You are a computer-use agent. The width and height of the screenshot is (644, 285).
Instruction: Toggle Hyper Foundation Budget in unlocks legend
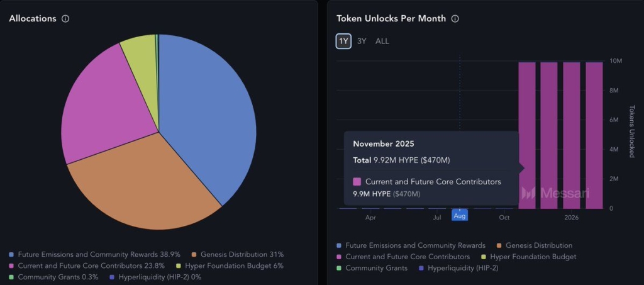(532, 257)
